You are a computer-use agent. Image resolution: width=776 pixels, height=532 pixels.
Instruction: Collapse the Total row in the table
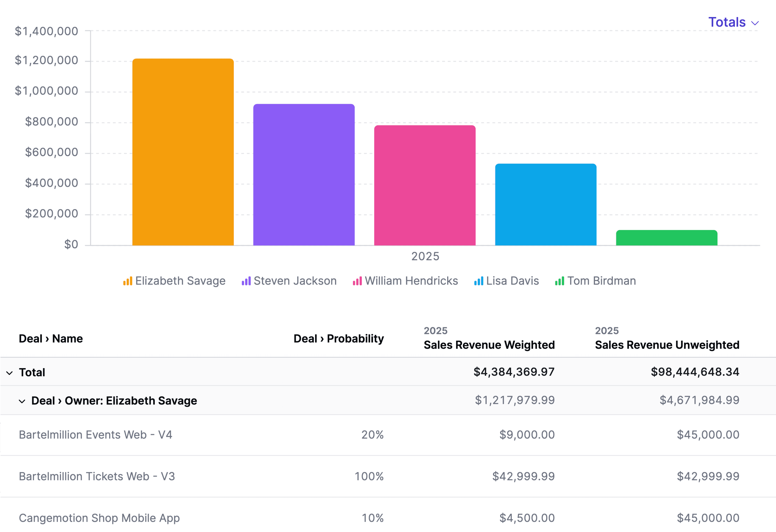point(9,372)
